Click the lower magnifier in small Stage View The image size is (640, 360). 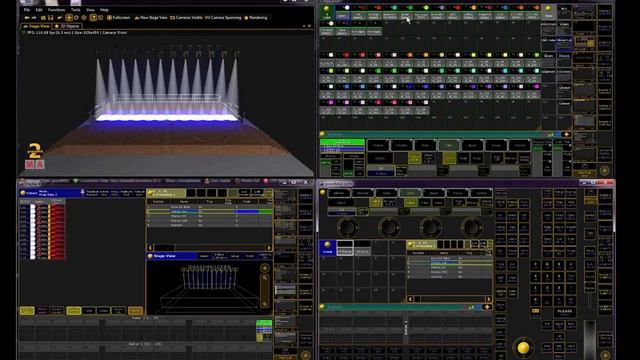264,304
